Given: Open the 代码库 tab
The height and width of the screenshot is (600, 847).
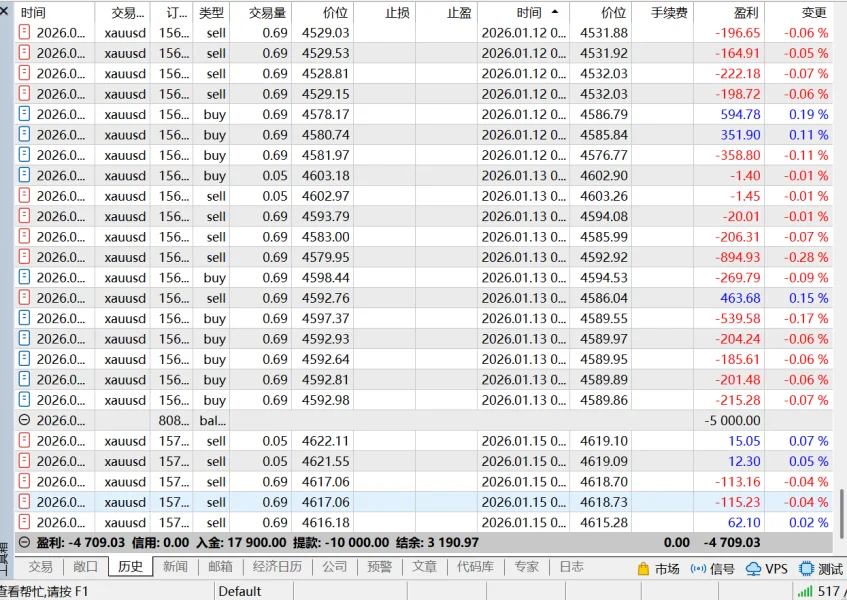Looking at the screenshot, I should coord(475,567).
